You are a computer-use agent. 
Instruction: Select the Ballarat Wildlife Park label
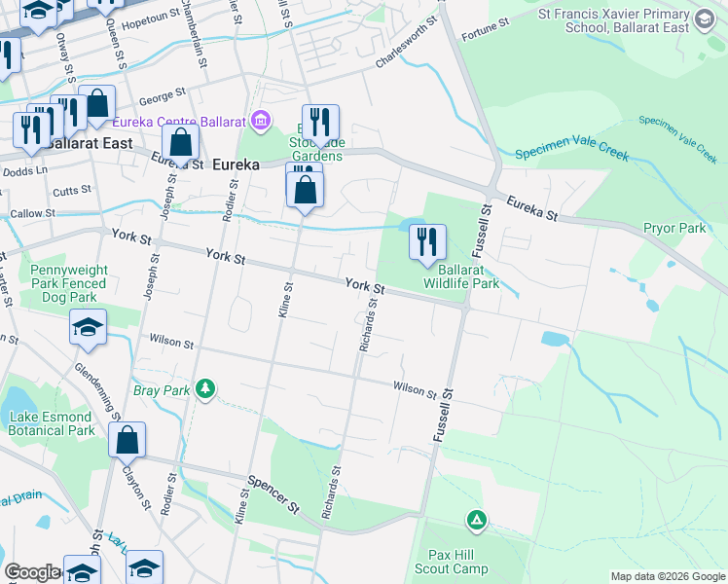coord(461,276)
